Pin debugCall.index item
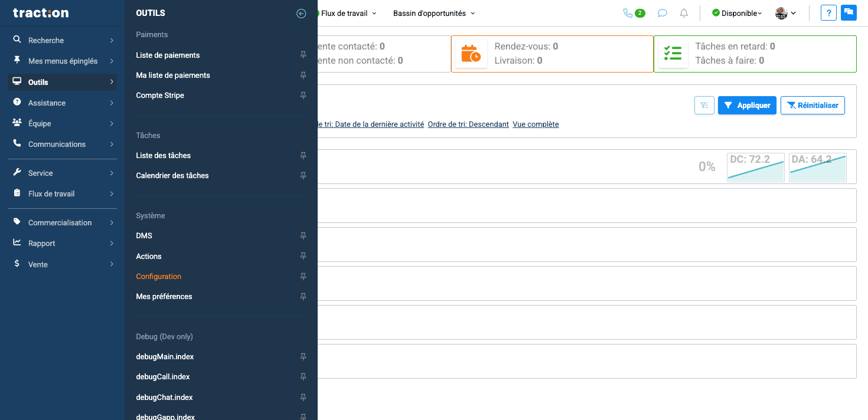 (303, 376)
